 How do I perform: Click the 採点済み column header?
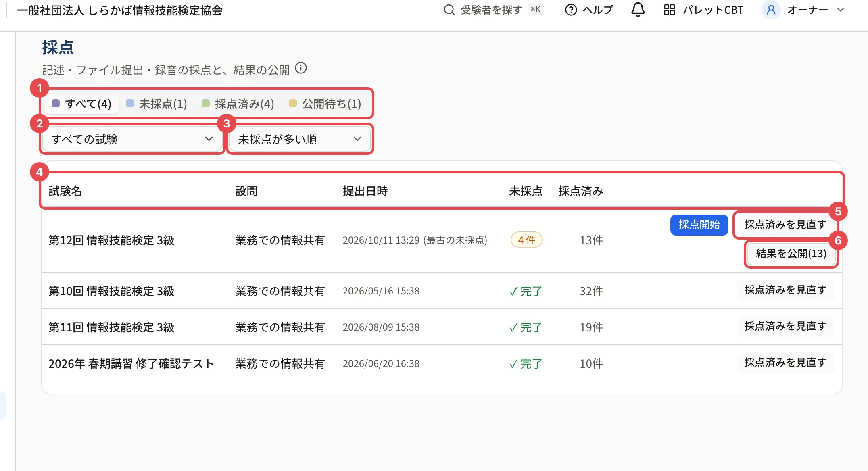click(x=580, y=191)
